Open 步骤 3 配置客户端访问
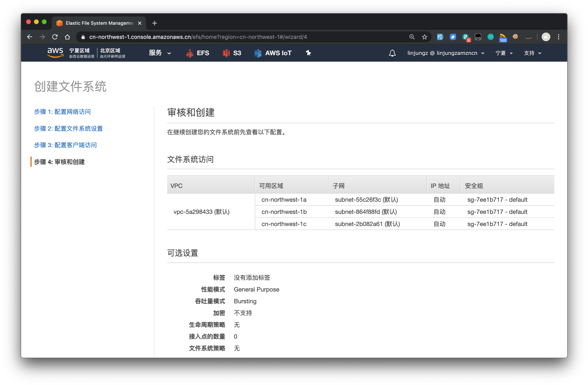588x385 pixels. tap(65, 145)
